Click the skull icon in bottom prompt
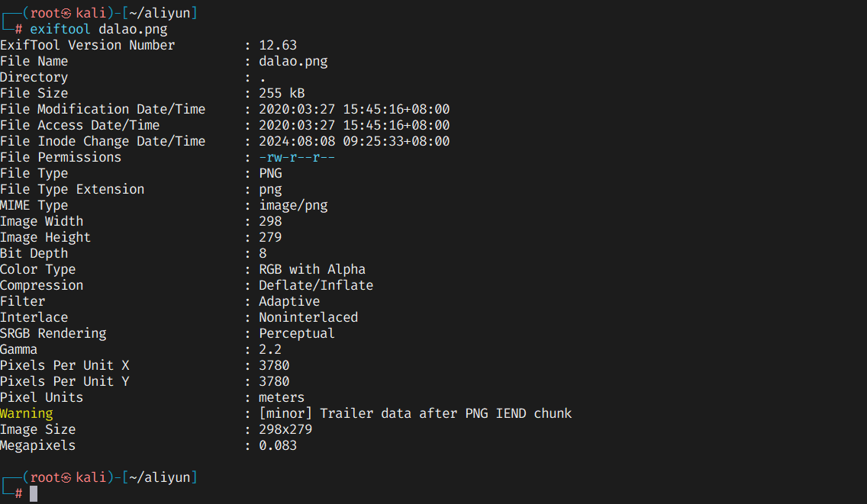Screen dimensions: 867x504 66,478
